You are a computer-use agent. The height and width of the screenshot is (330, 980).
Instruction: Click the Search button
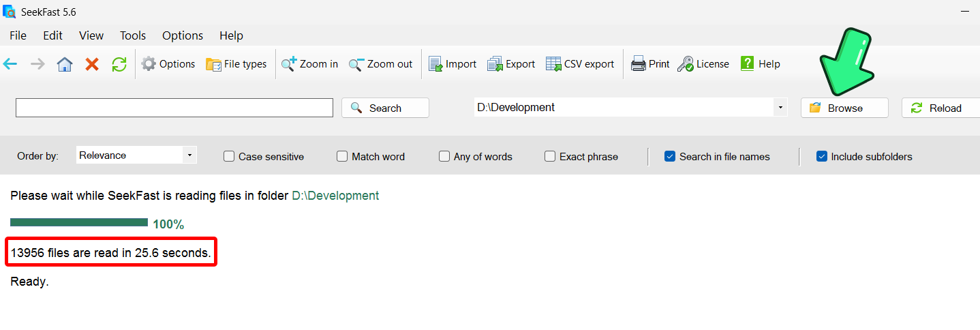coord(385,108)
